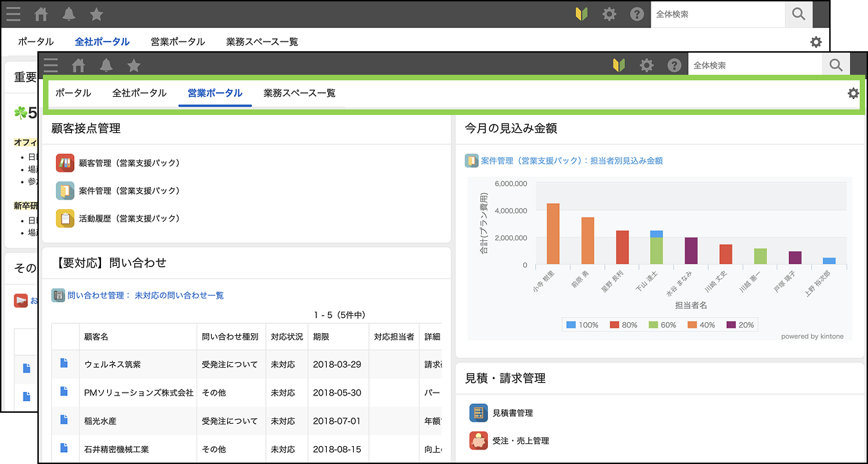
Task: Open the 活動履歴 clipboard app icon
Action: [65, 219]
